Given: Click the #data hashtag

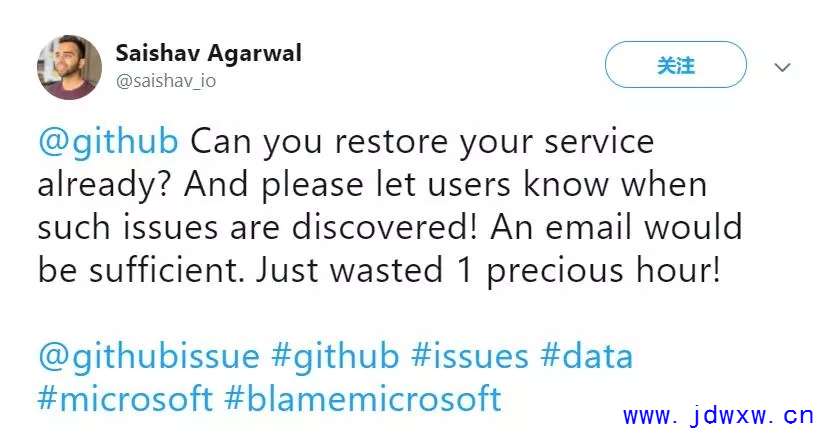Looking at the screenshot, I should 587,356.
